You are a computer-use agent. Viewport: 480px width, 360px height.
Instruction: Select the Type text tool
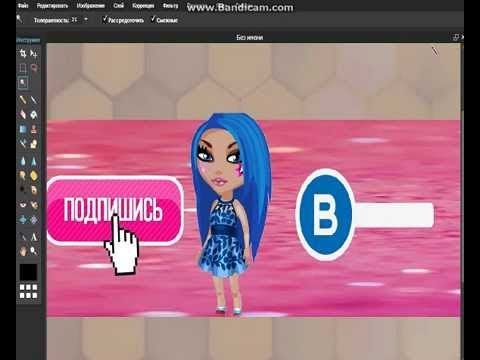click(34, 237)
